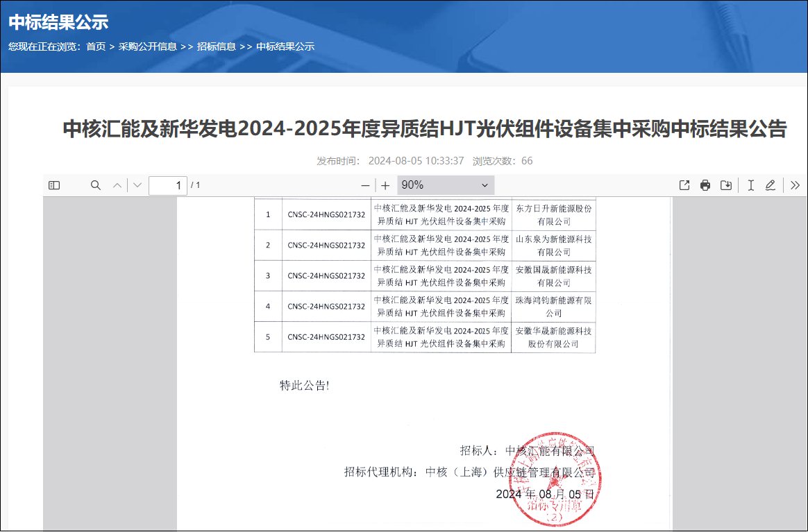Download the PDF document
The width and height of the screenshot is (808, 532).
(726, 185)
